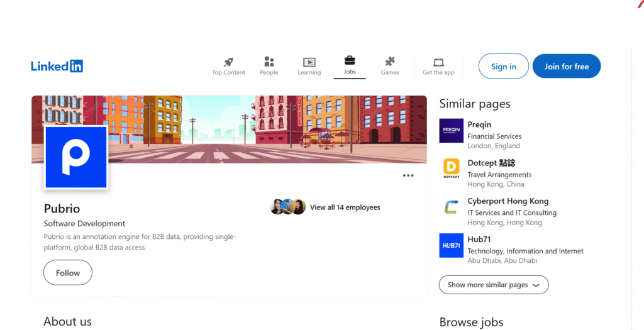Click the Preqin logo
The image size is (644, 330).
click(x=451, y=131)
